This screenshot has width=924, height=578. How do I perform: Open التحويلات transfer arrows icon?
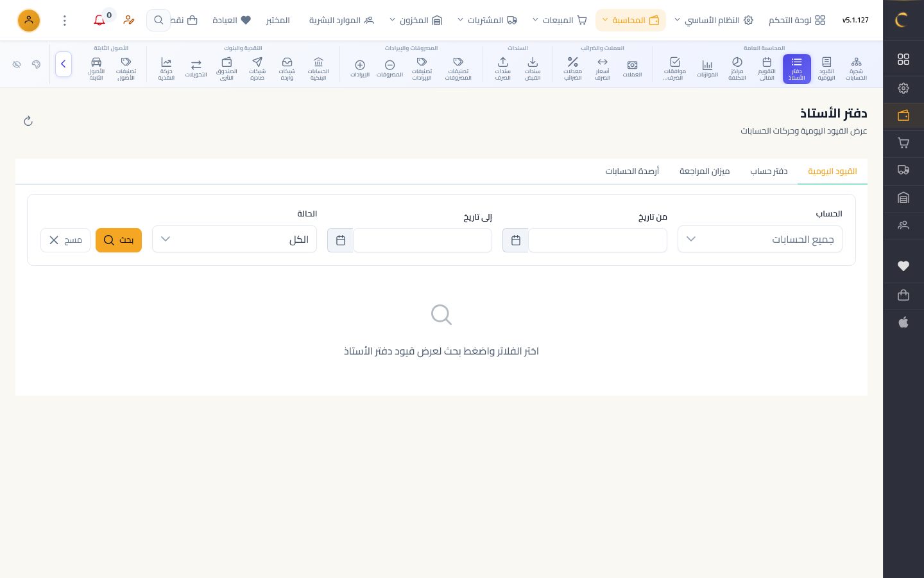196,69
